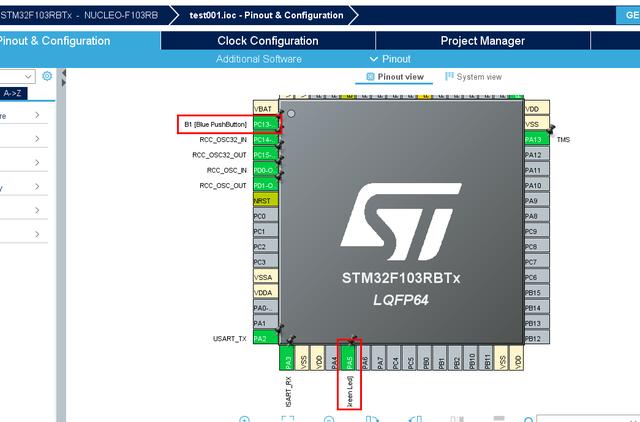Click the RCC_OSC32_IN signal label
Image resolution: width=640 pixels, height=422 pixels.
(223, 140)
